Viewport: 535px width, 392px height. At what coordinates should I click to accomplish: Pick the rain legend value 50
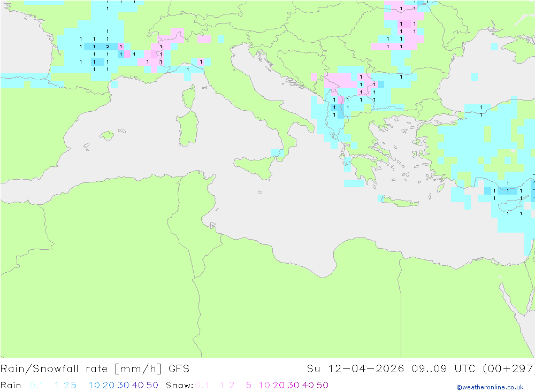click(x=152, y=385)
